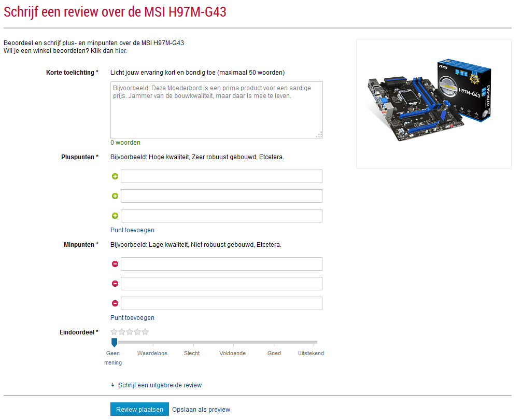
Task: Click the third red minus icon under Minpunten
Action: pos(115,303)
